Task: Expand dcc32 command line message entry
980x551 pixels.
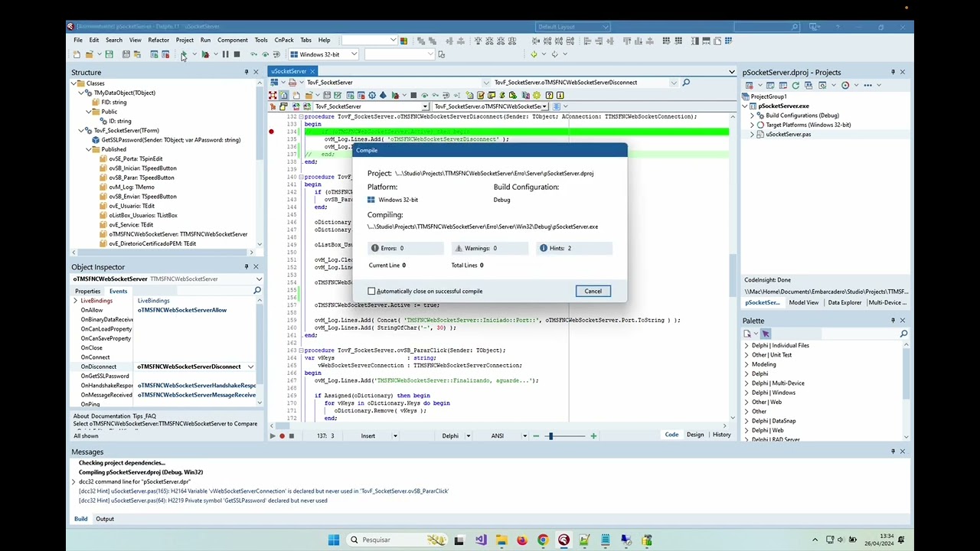Action: coord(74,481)
